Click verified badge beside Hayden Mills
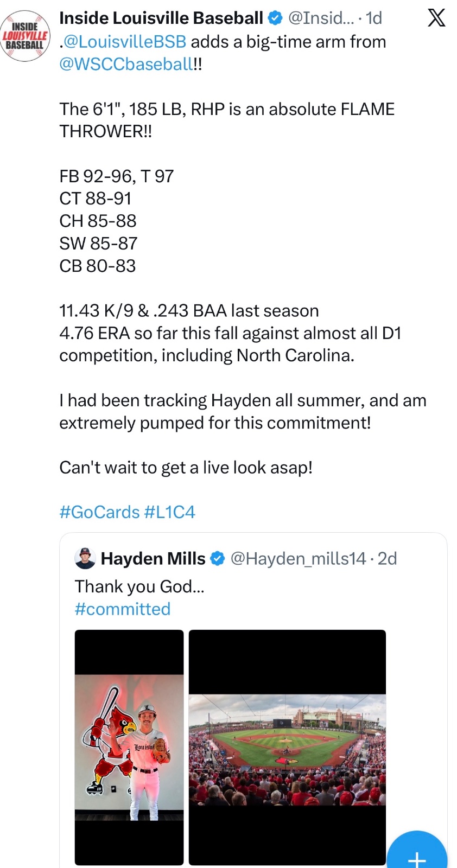The height and width of the screenshot is (868, 457). tap(217, 558)
